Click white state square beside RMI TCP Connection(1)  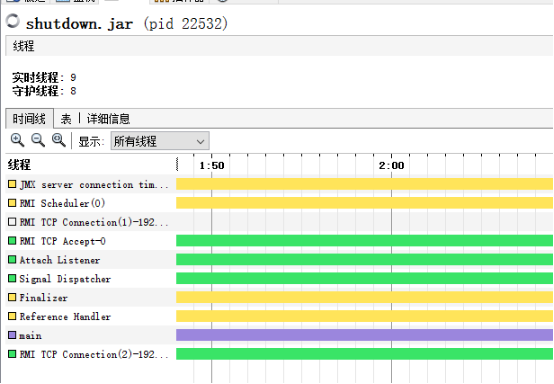(12, 222)
